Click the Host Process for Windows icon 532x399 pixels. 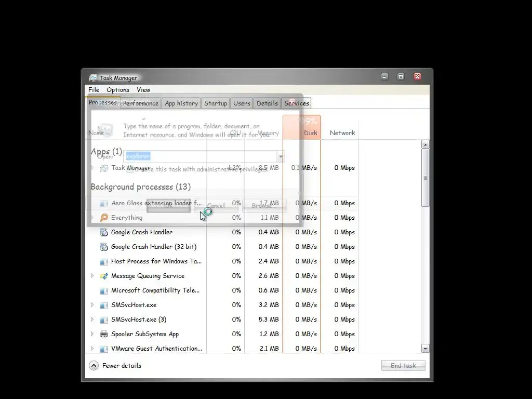tap(104, 262)
